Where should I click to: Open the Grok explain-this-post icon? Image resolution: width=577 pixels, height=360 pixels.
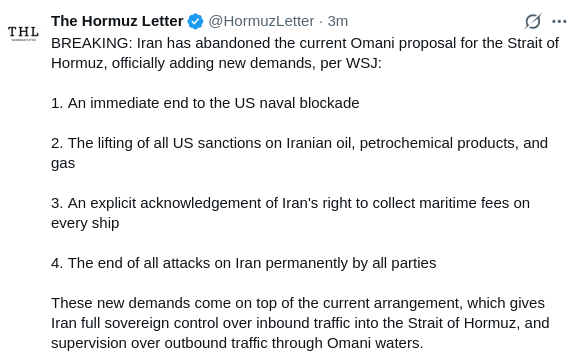coord(533,21)
